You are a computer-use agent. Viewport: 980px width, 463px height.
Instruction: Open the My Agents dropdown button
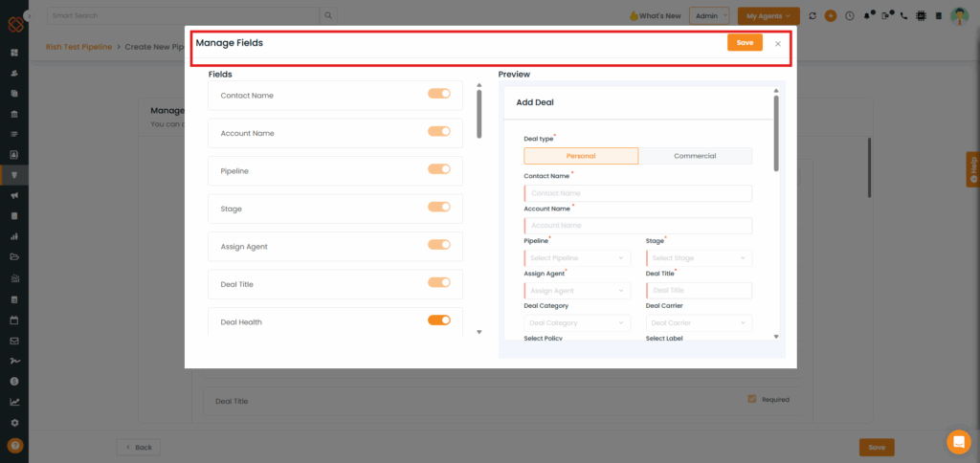coord(768,15)
